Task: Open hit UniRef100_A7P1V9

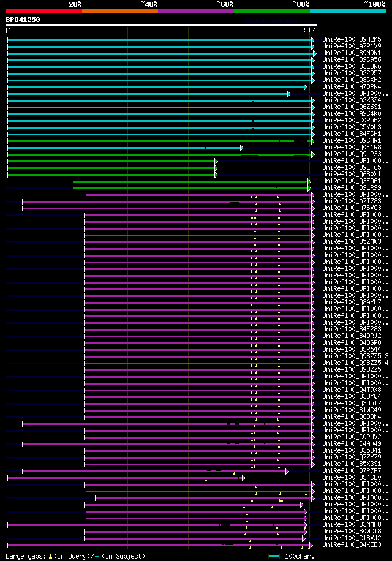Action: (x=352, y=46)
